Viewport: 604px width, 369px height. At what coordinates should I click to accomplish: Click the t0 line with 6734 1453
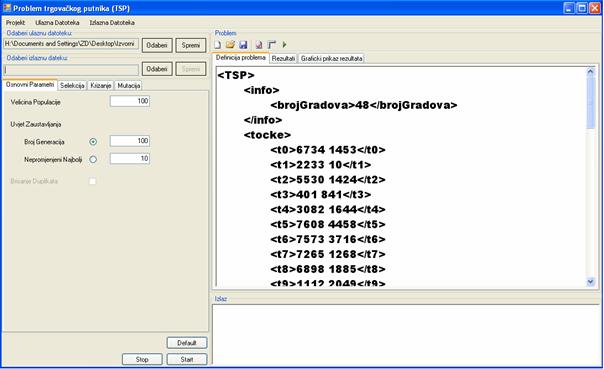[328, 150]
